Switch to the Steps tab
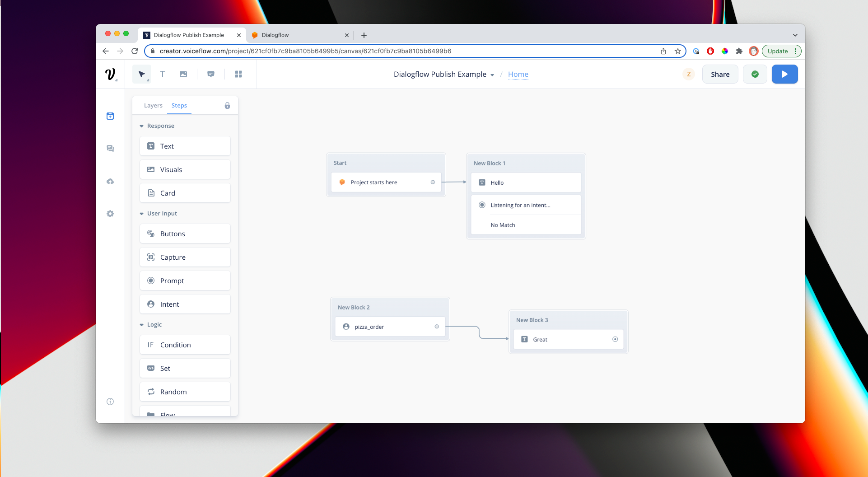868x477 pixels. point(179,105)
